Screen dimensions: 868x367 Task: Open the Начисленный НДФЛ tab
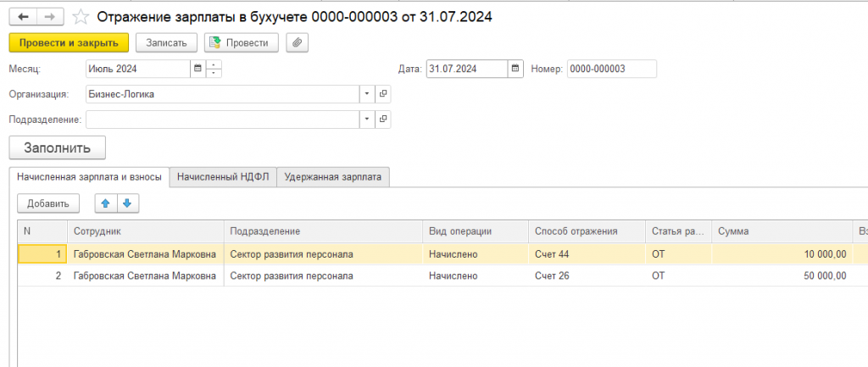223,176
